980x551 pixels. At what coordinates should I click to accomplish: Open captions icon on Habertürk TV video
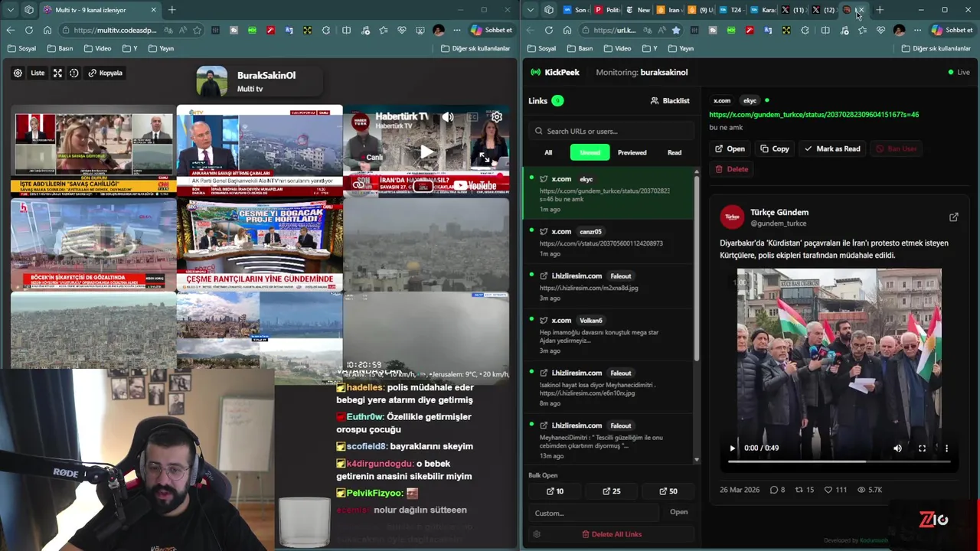(472, 117)
